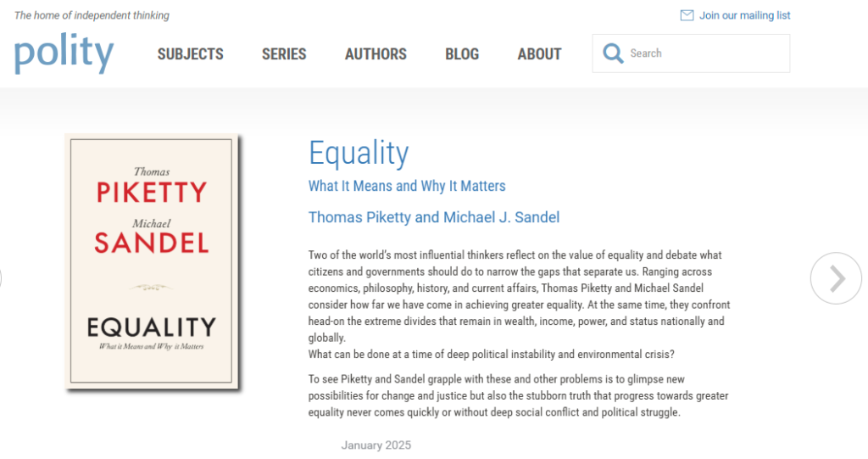This screenshot has height=459, width=868.
Task: Go to previous slide using left-edge arrow
Action: tap(2, 278)
